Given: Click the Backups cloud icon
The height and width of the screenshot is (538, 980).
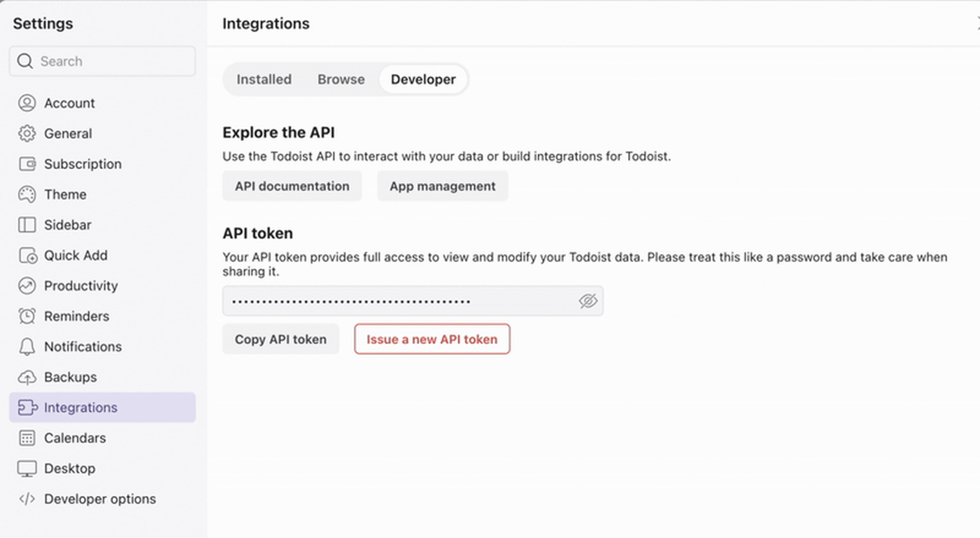Looking at the screenshot, I should 28,377.
